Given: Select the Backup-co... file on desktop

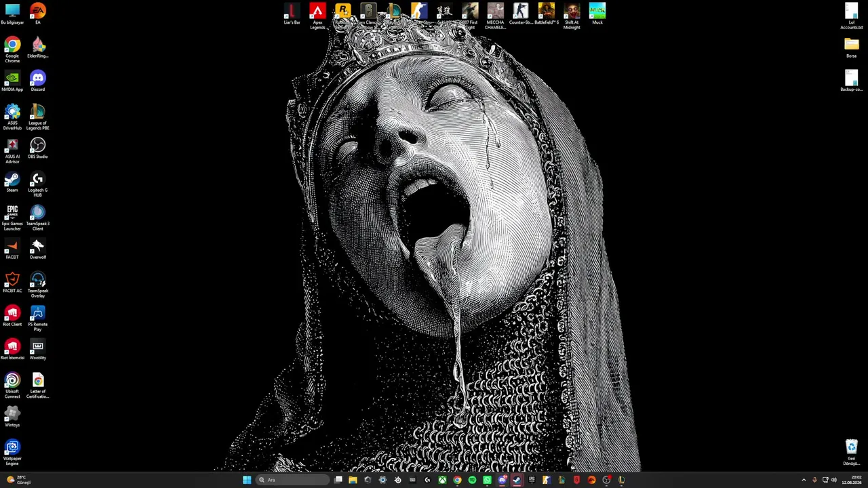Looking at the screenshot, I should [x=852, y=81].
